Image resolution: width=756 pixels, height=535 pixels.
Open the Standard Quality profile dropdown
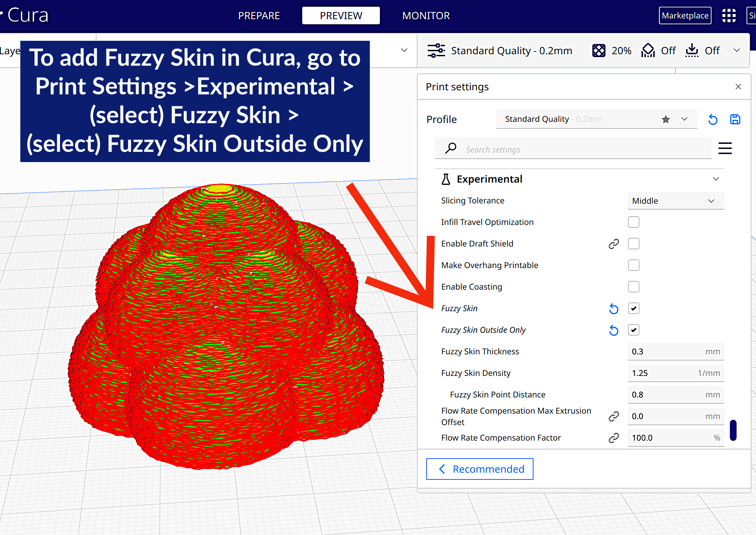coord(597,119)
